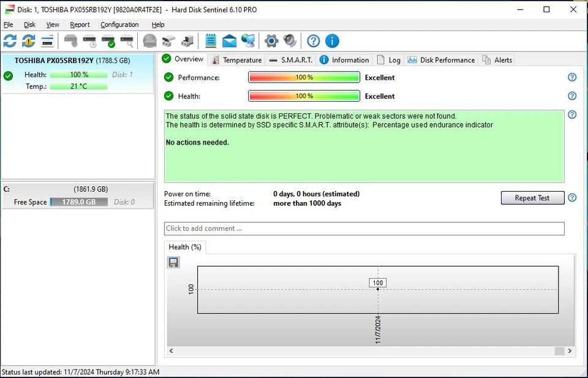Email a report via the envelope icon

tap(228, 41)
